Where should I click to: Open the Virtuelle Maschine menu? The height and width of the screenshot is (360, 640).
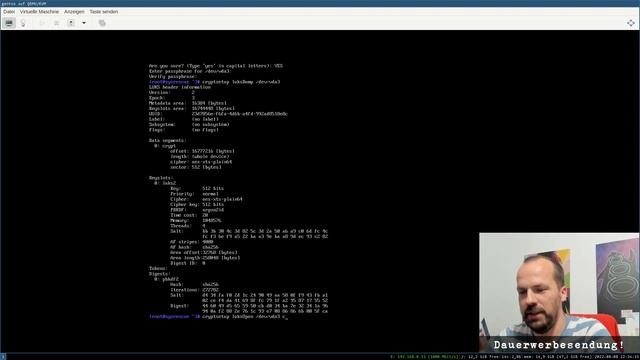point(39,12)
